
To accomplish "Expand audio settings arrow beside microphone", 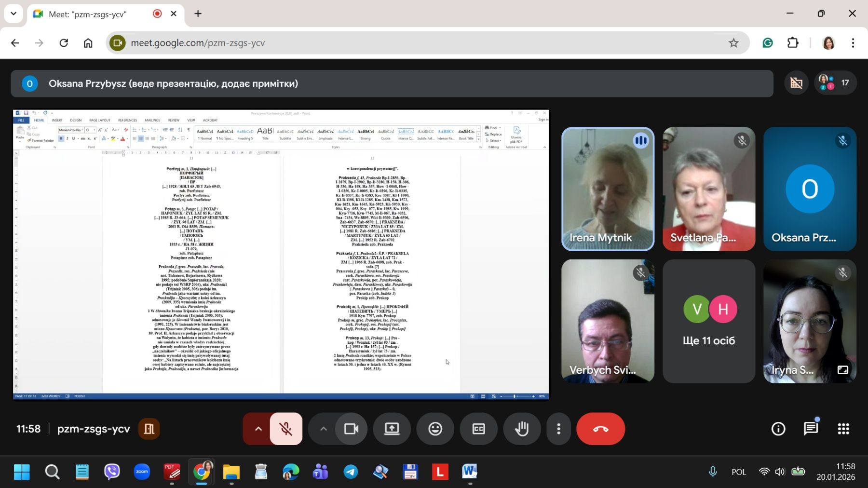I will (258, 429).
